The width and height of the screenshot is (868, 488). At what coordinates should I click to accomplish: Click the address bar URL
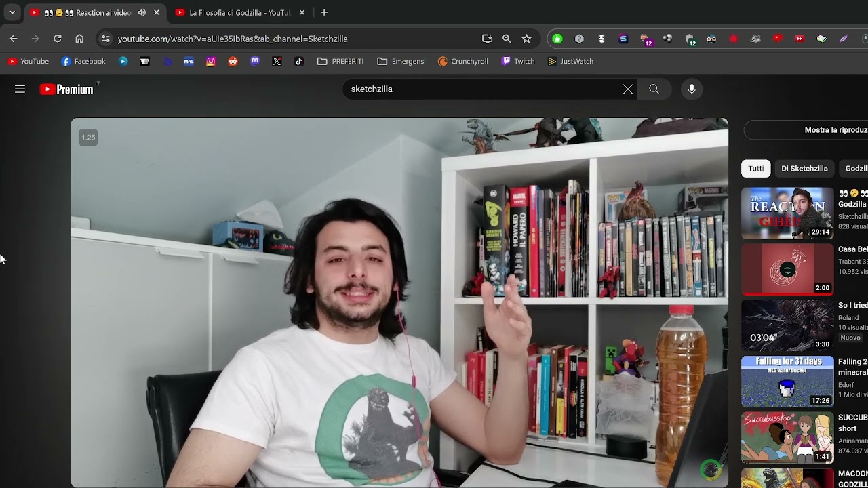click(x=233, y=39)
